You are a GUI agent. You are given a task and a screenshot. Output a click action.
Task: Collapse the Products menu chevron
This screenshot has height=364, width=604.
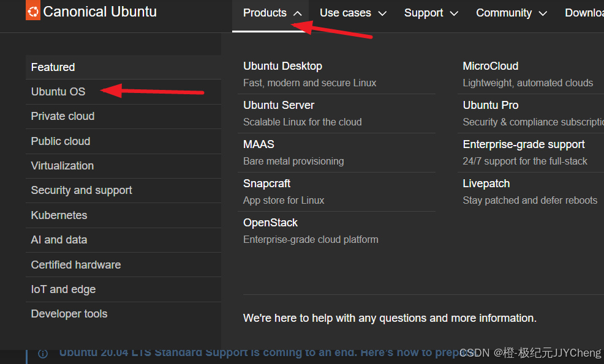point(297,13)
